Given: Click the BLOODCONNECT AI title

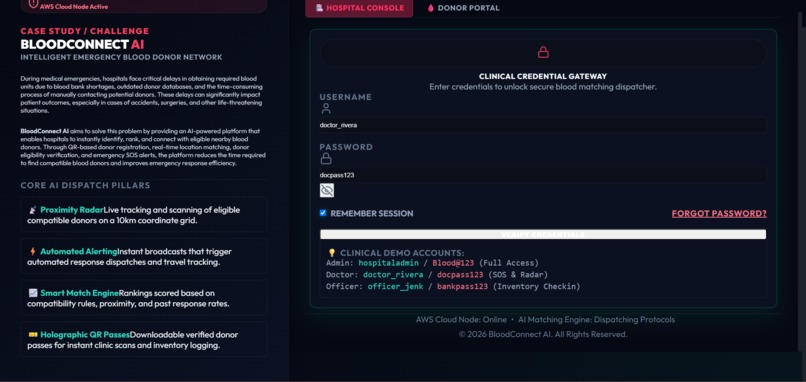Looking at the screenshot, I should 82,44.
